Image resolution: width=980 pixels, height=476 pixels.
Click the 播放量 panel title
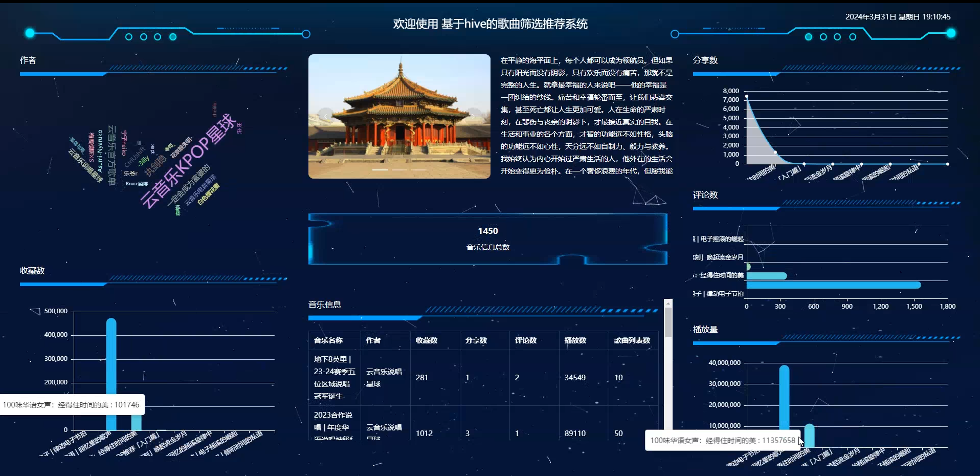[x=705, y=329]
